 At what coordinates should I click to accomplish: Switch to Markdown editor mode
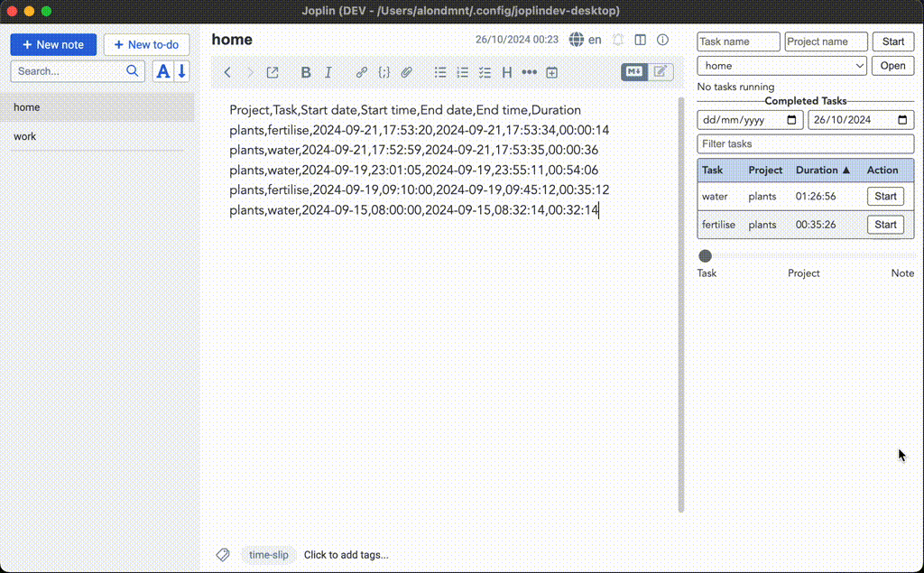point(634,72)
